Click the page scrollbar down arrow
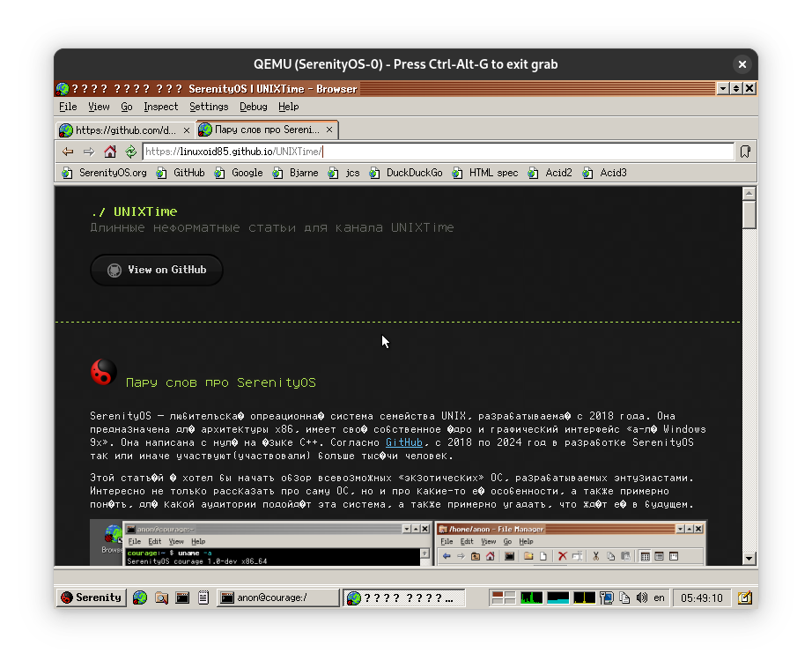 749,559
